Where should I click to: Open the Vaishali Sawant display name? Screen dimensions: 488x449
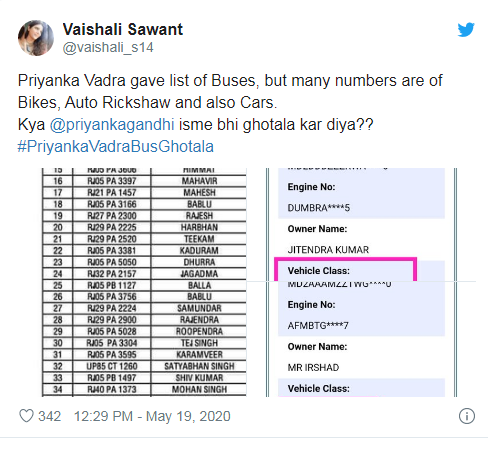123,29
